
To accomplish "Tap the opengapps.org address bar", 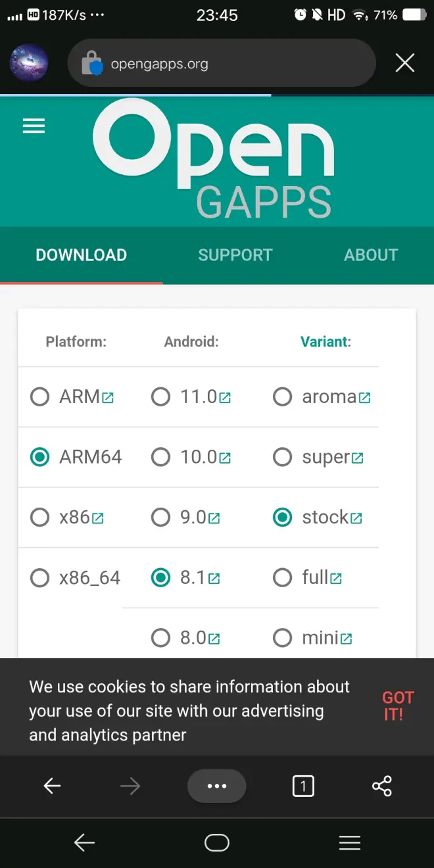I will coord(222,63).
